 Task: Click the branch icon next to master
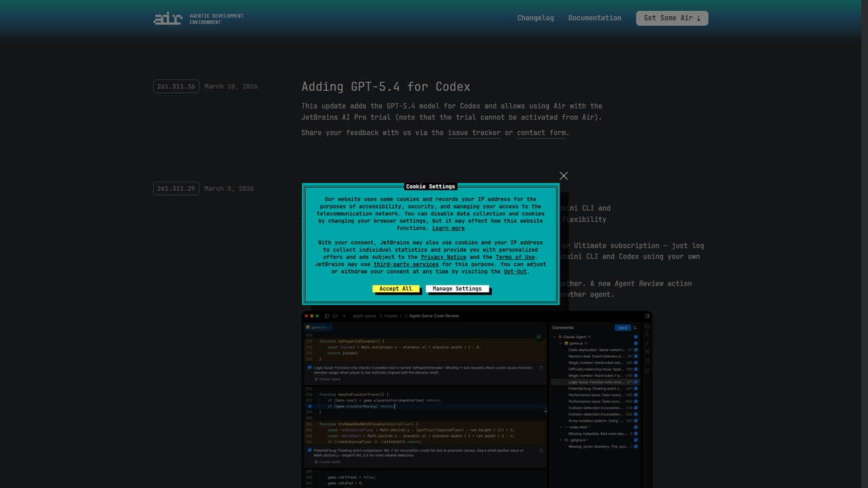[381, 316]
